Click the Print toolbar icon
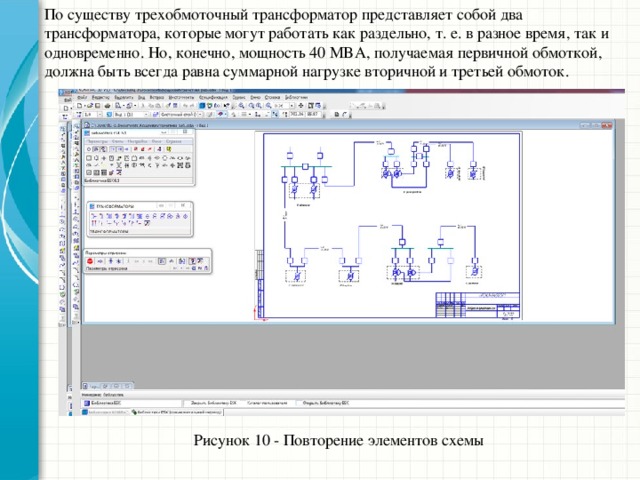Viewport: 640px width, 480px height. click(x=107, y=106)
